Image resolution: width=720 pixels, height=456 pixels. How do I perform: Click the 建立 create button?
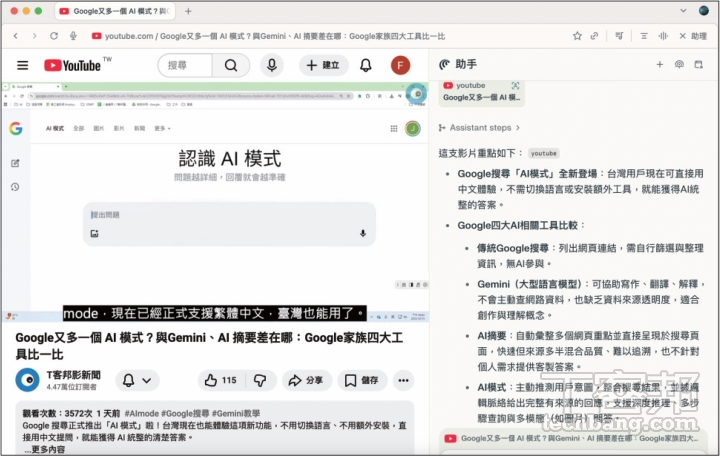click(x=323, y=65)
